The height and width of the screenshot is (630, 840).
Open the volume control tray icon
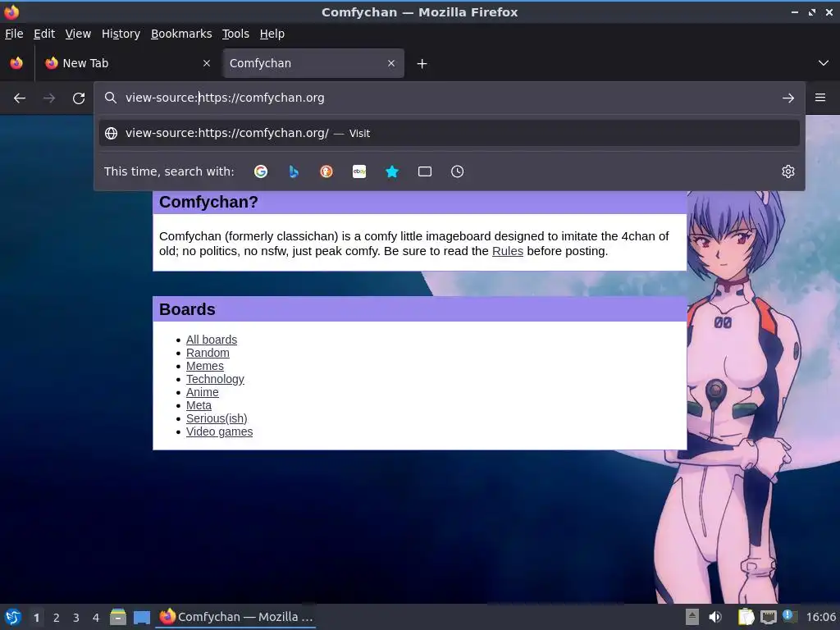coord(714,617)
